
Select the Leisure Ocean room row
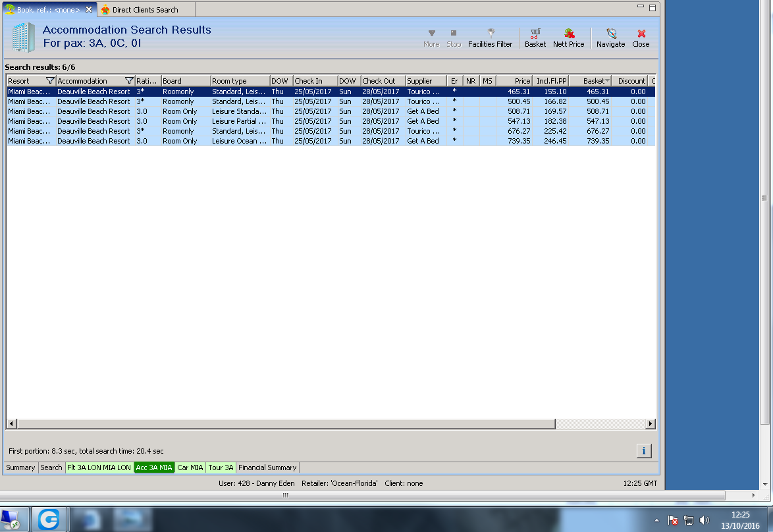coord(331,141)
